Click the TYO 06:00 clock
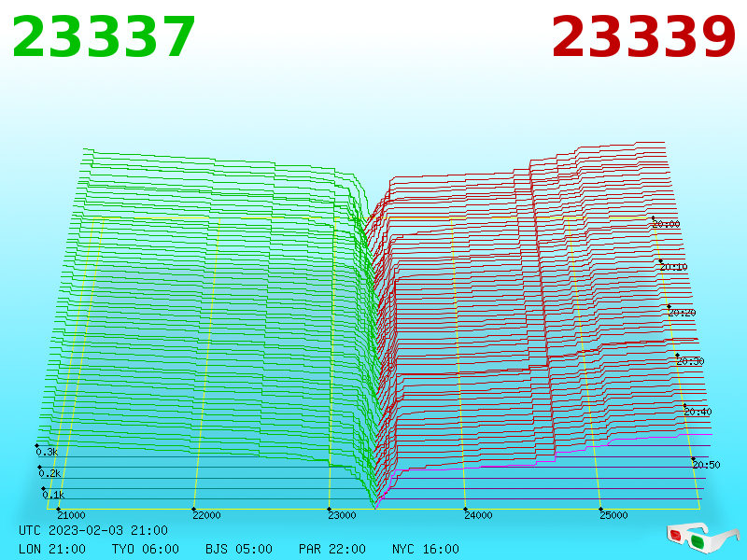Screen dimensions: 747x560 [x=146, y=549]
